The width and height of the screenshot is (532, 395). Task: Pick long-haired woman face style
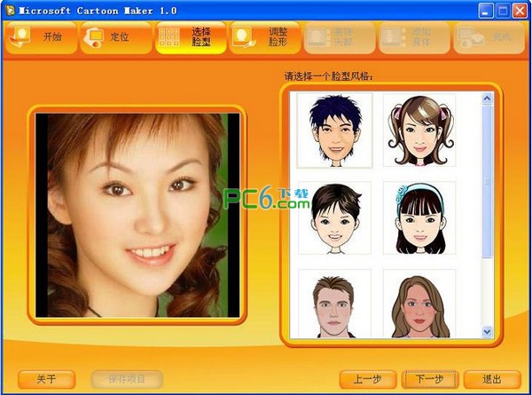419,304
